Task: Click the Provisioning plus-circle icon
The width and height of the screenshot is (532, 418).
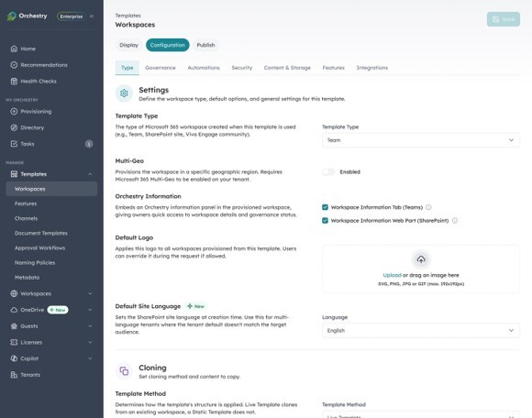Action: (x=14, y=111)
